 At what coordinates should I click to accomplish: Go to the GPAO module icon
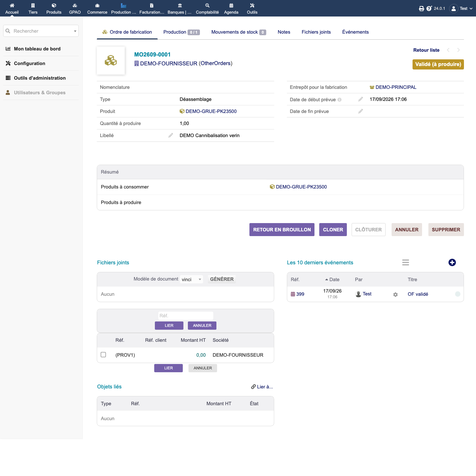tap(75, 5)
